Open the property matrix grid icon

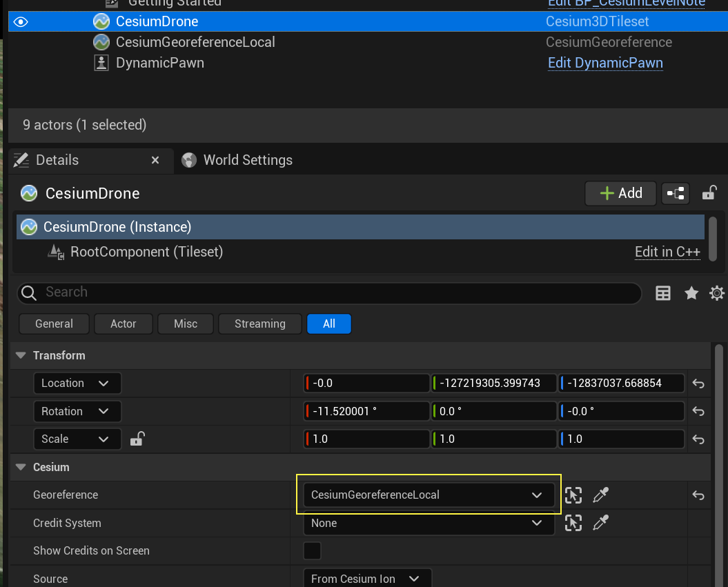(x=663, y=293)
